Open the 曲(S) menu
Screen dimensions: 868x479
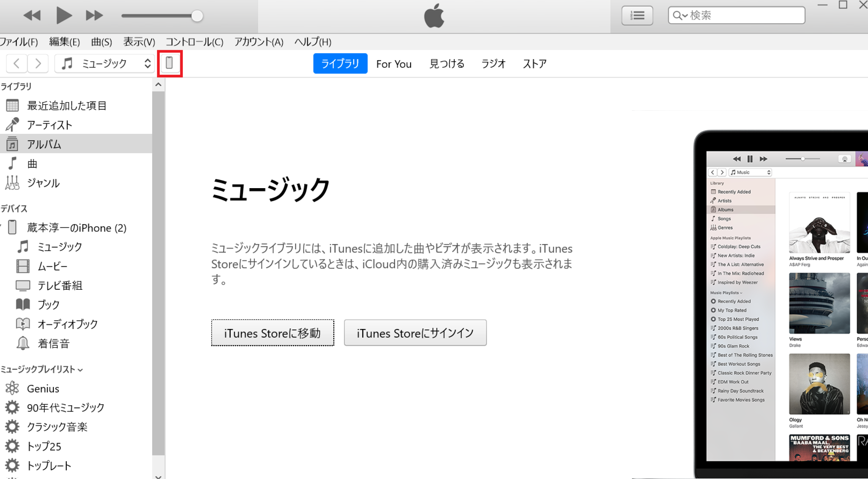[102, 42]
